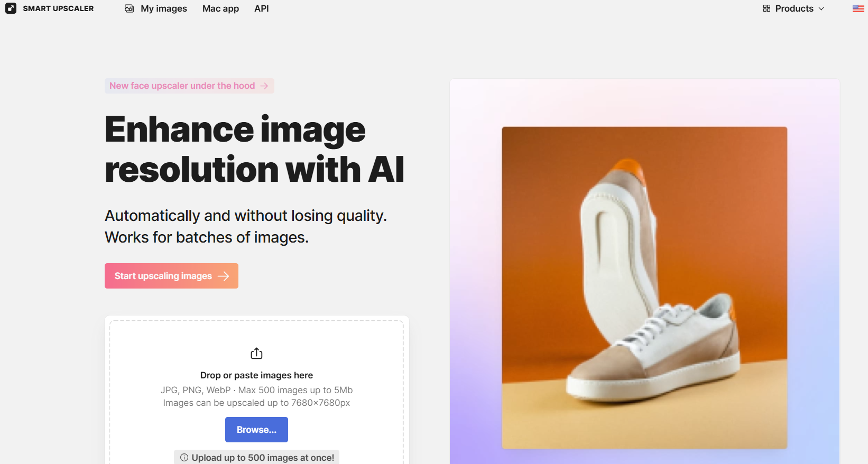Viewport: 868px width, 464px height.
Task: Click the upload share icon in drop zone
Action: (256, 353)
